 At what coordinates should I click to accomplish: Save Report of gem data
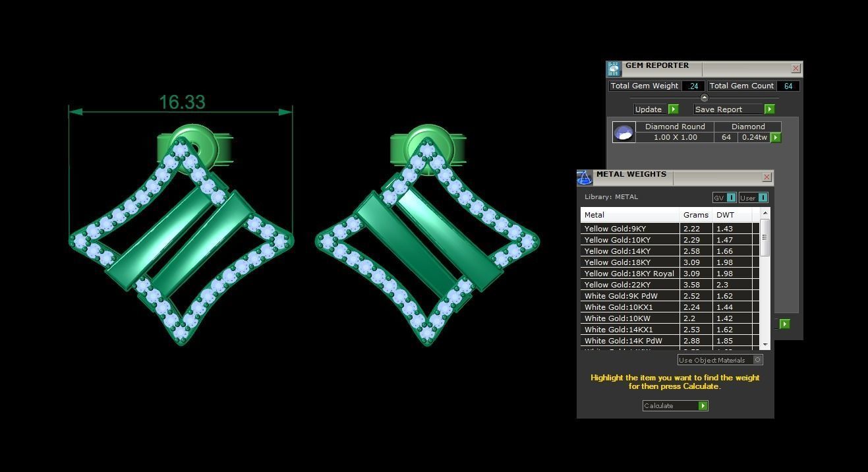click(x=734, y=109)
